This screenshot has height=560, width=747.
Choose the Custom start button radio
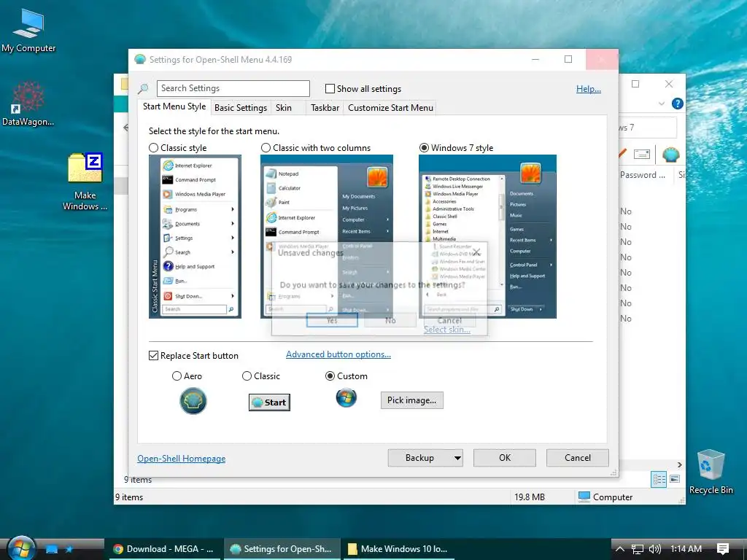330,376
